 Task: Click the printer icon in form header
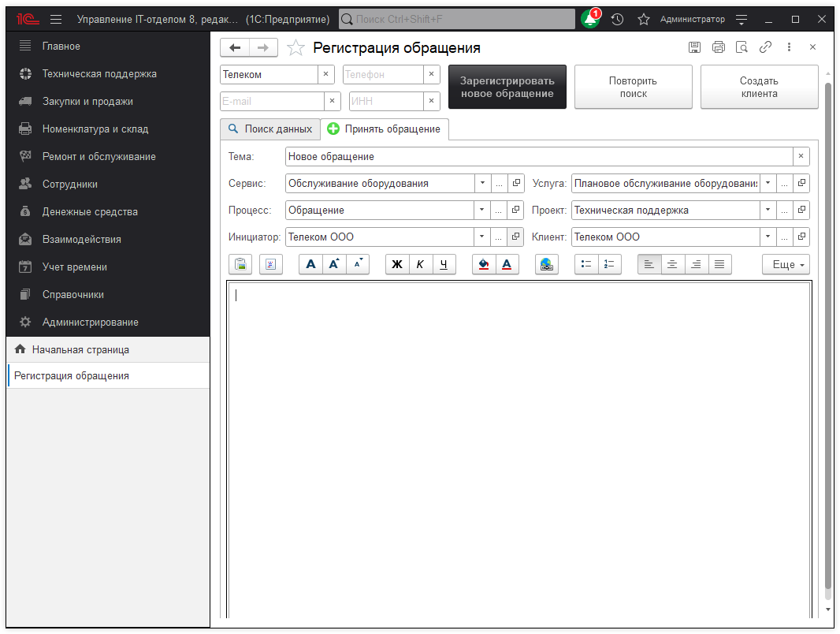coord(718,47)
